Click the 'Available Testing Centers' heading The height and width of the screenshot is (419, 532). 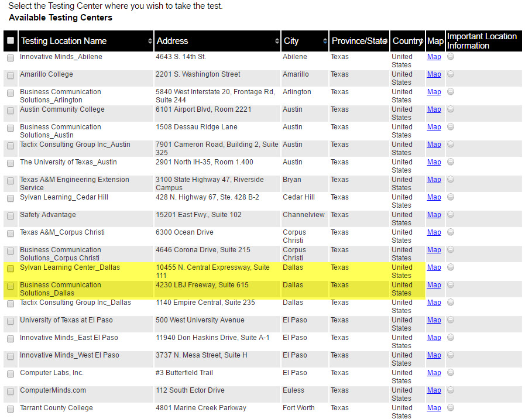[x=60, y=18]
